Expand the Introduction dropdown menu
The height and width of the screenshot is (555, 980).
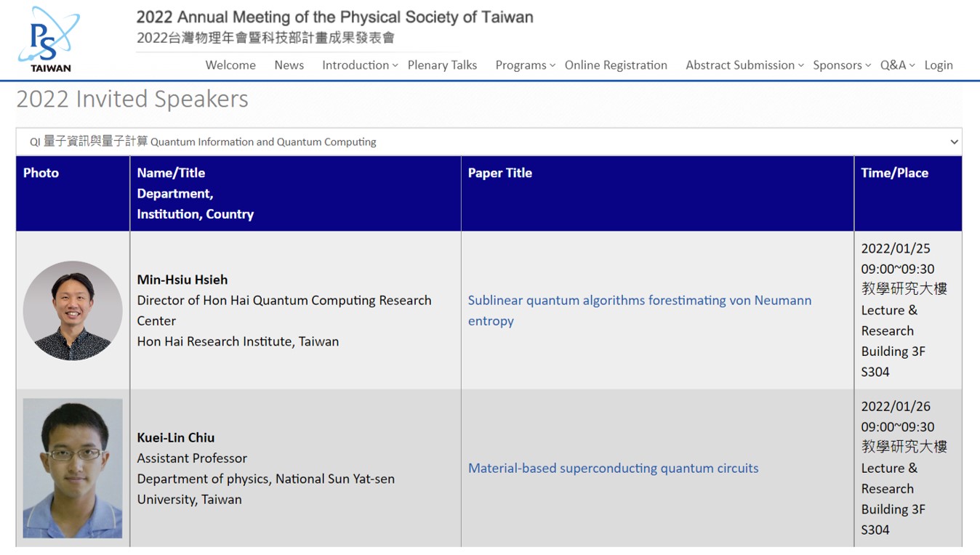(x=359, y=65)
